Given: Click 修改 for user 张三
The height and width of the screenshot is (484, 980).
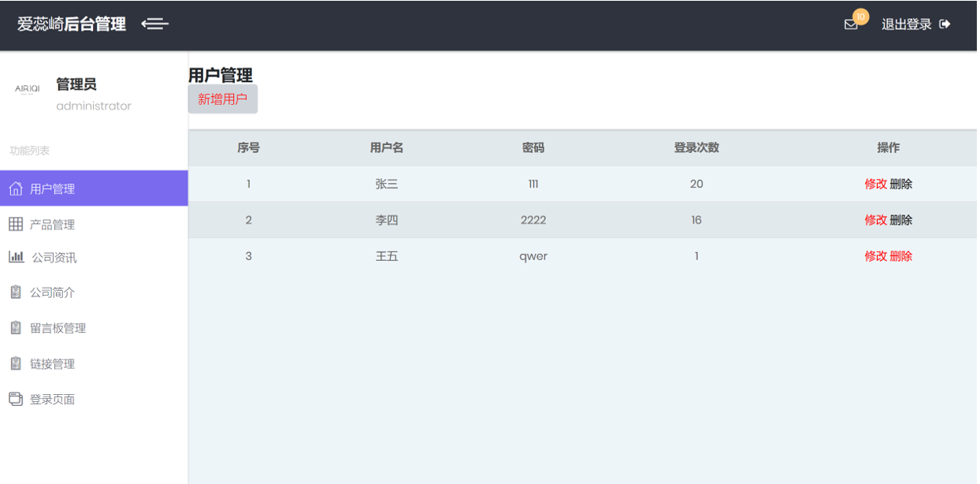Looking at the screenshot, I should click(x=876, y=184).
